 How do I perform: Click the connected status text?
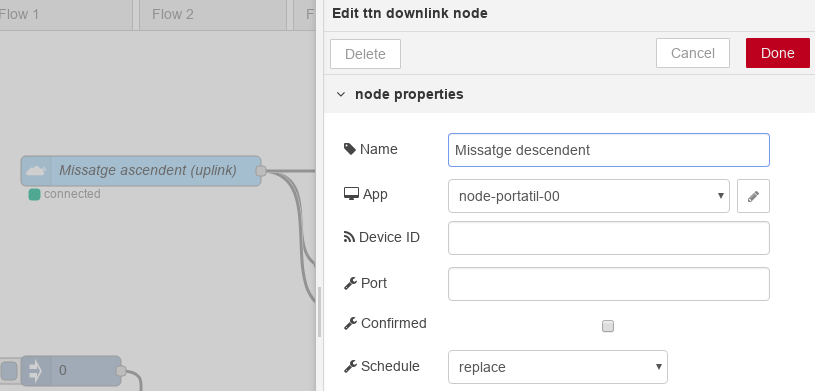click(72, 194)
